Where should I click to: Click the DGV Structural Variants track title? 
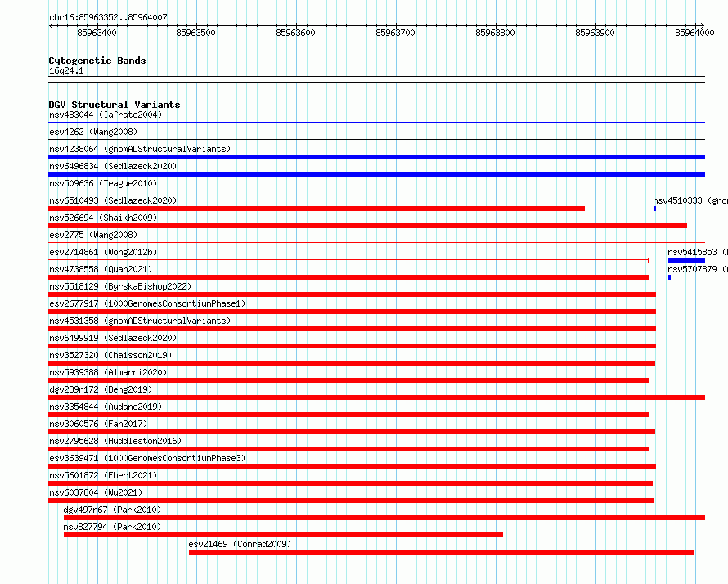115,105
